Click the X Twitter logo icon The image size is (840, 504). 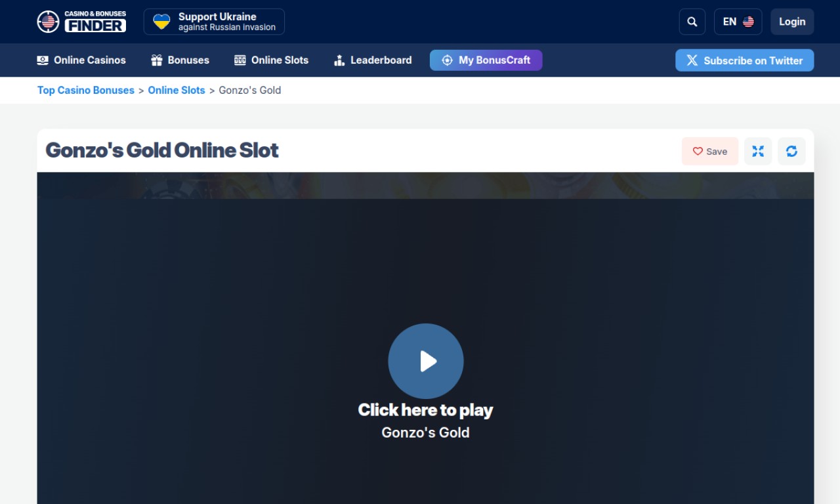(x=692, y=60)
